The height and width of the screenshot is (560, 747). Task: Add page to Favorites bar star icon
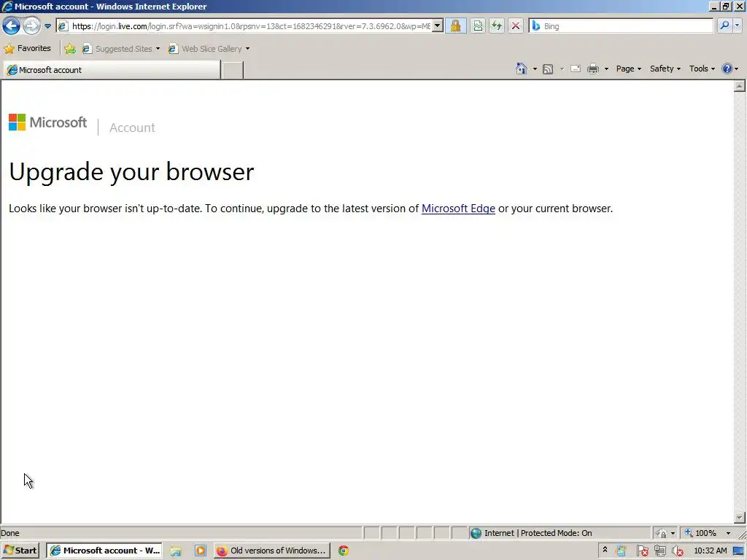click(70, 49)
